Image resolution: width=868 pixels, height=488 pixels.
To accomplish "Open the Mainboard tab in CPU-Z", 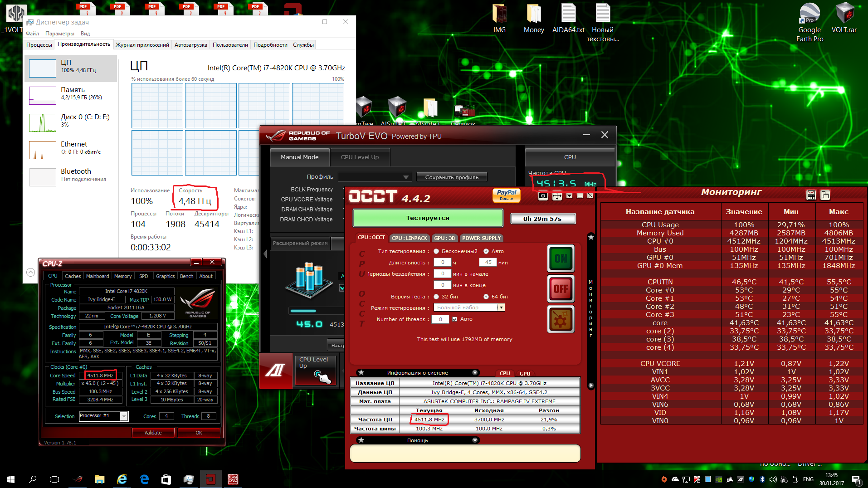I will pyautogui.click(x=98, y=276).
